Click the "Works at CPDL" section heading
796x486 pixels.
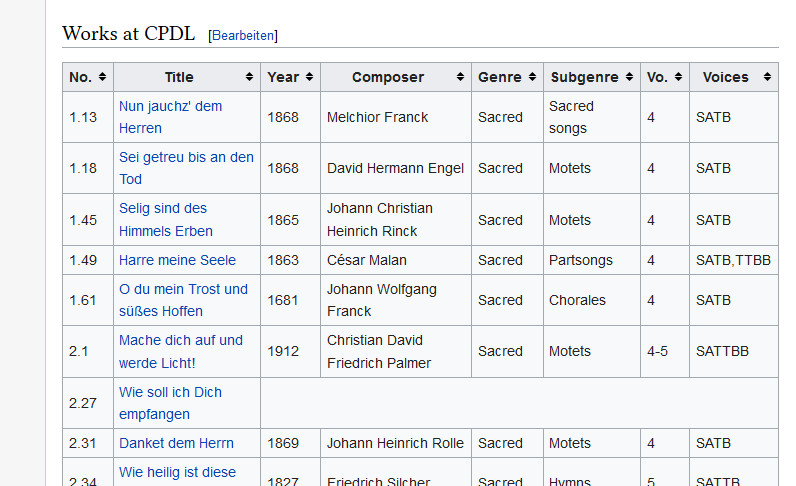[x=128, y=33]
